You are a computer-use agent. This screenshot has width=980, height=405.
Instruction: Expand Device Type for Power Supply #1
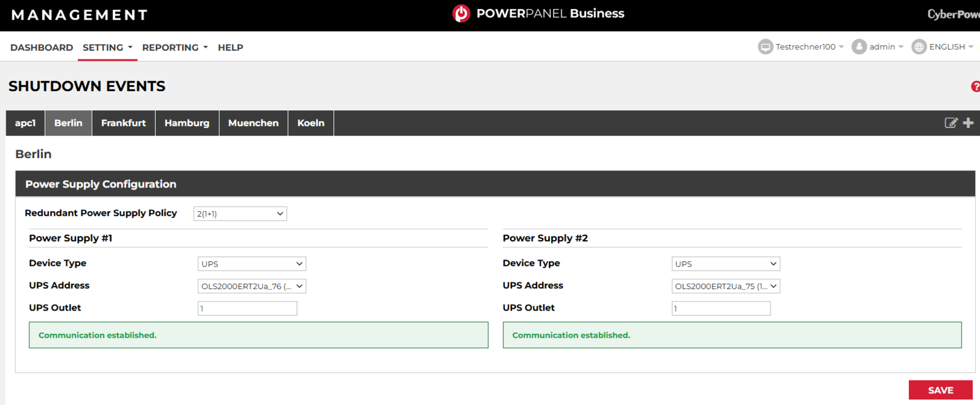pyautogui.click(x=252, y=264)
